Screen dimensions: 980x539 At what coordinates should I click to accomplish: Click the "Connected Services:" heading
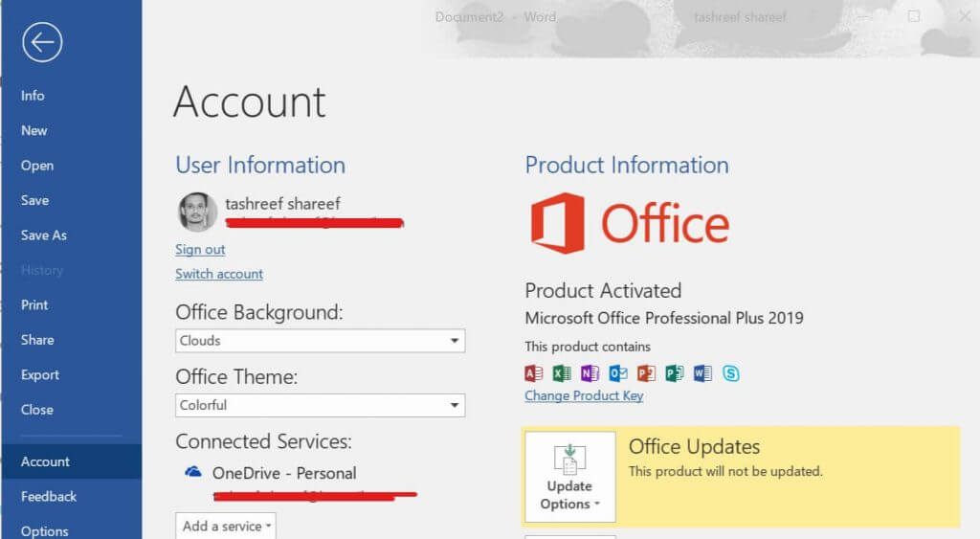click(263, 441)
